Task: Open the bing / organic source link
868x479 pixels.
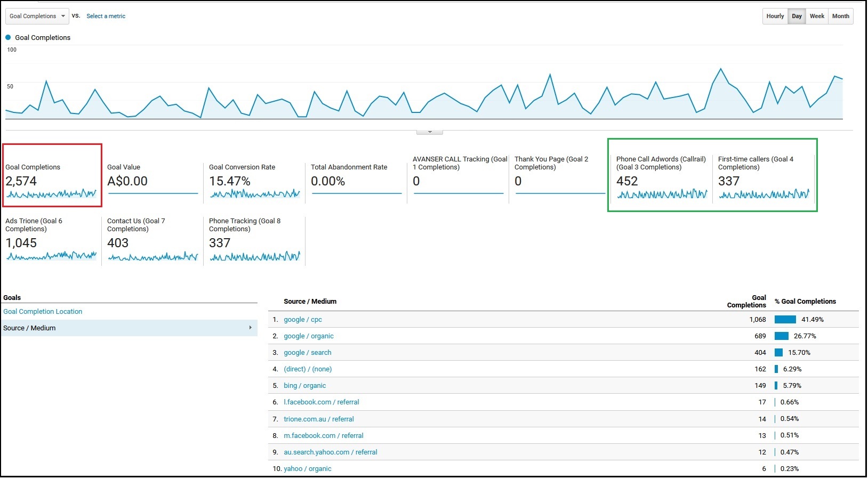Action: (304, 386)
